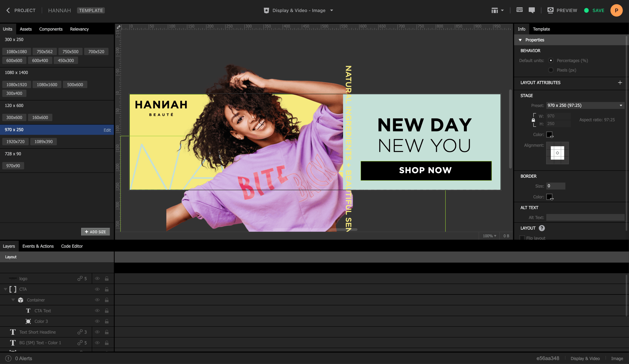Open the zoom level 100% dropdown
This screenshot has width=629, height=364.
pyautogui.click(x=489, y=236)
